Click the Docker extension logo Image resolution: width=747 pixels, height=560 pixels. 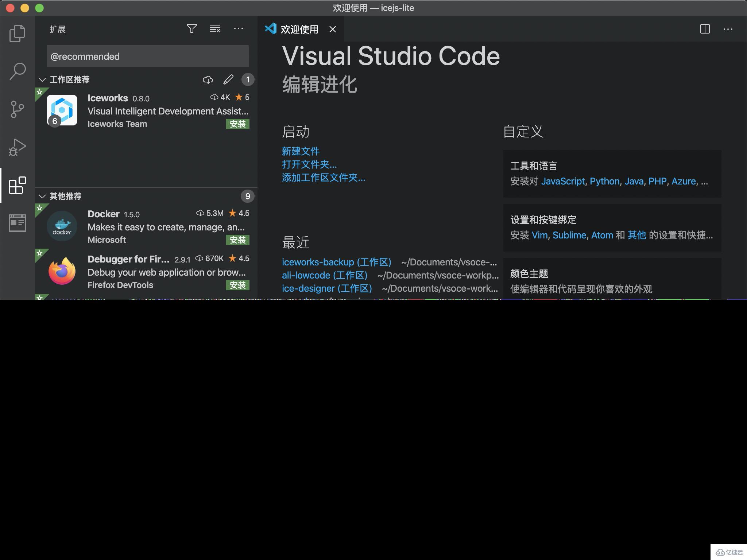click(62, 226)
